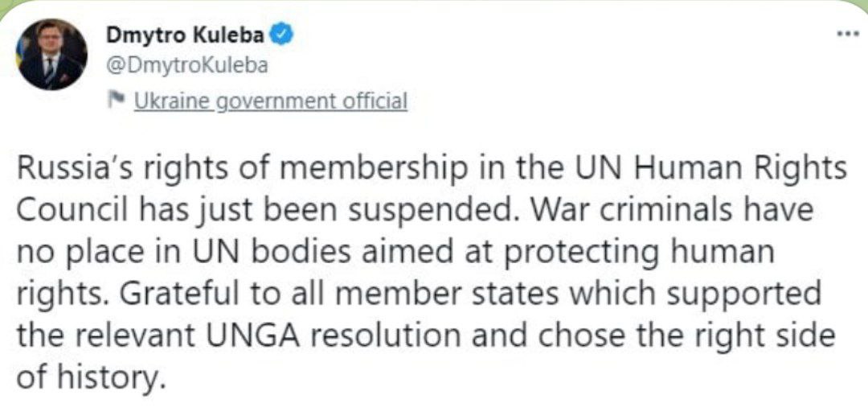
Task: Click the flag icon beside government label
Action: (117, 101)
